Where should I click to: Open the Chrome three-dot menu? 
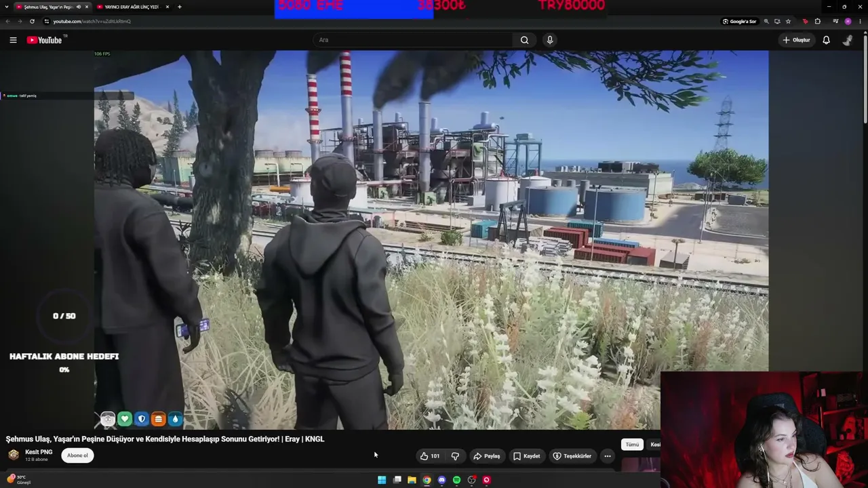(860, 21)
